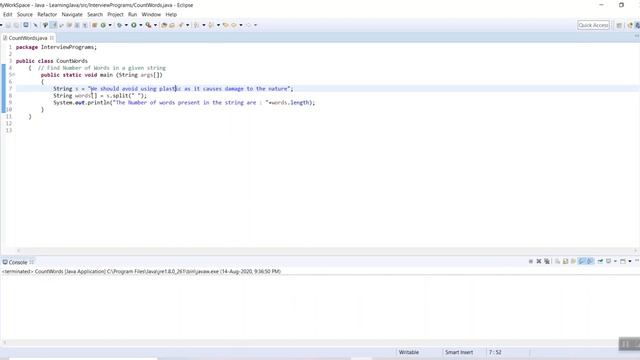Open the Next Annotation dropdown arrow
The image size is (640, 360).
pyautogui.click(x=204, y=25)
